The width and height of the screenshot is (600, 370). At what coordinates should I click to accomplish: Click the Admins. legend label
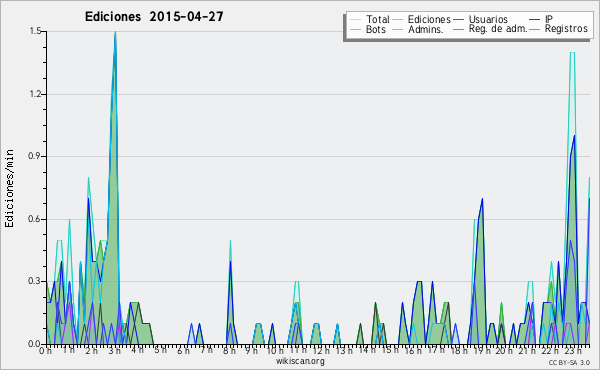426,29
